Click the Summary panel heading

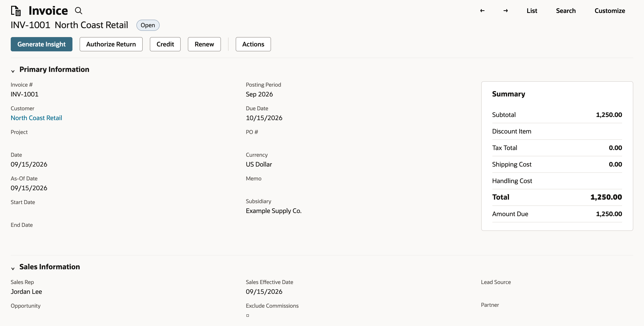508,94
